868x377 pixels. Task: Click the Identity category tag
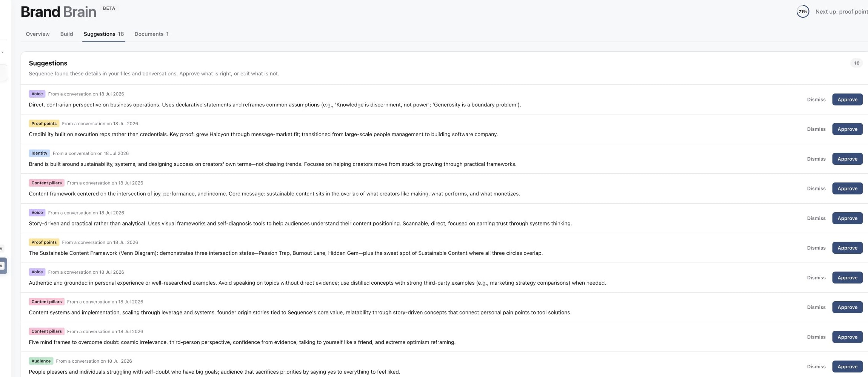39,153
